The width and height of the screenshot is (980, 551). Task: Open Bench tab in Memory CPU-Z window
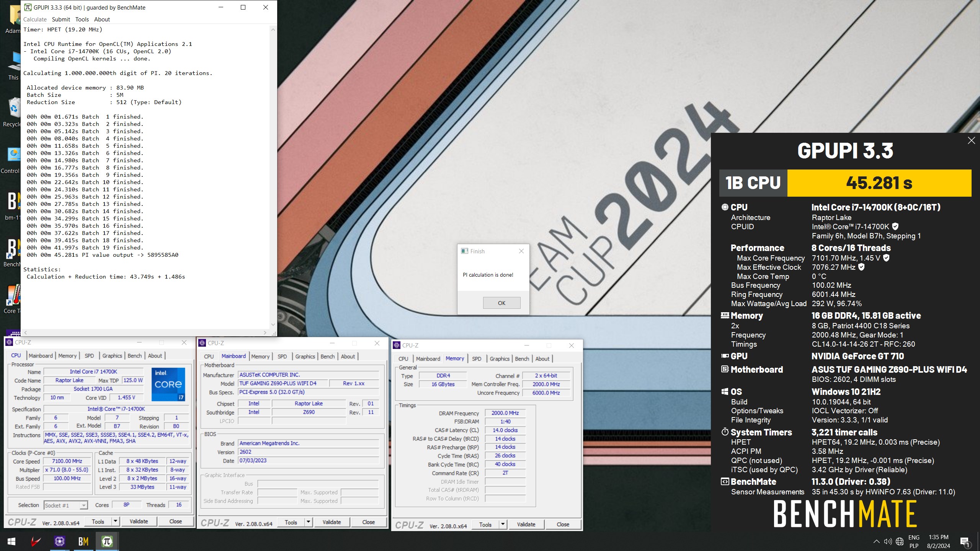point(522,359)
